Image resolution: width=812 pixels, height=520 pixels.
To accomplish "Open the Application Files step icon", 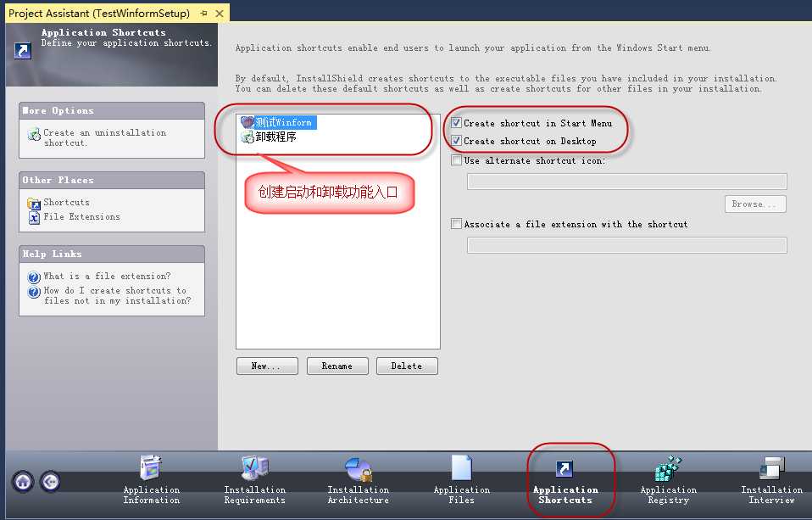I will tap(461, 467).
